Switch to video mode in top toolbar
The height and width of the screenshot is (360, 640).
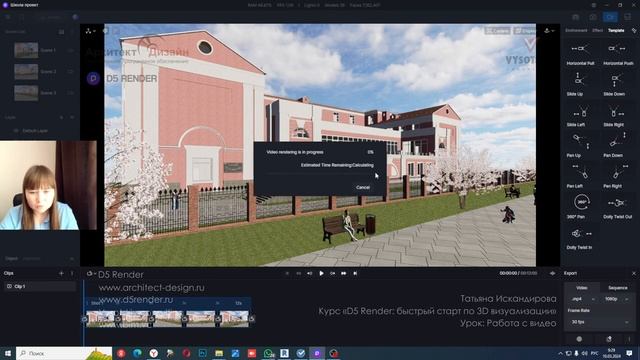click(x=610, y=17)
